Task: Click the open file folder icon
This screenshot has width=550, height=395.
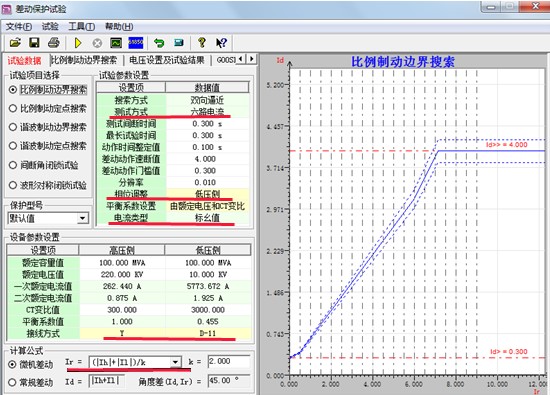Action: [x=15, y=43]
